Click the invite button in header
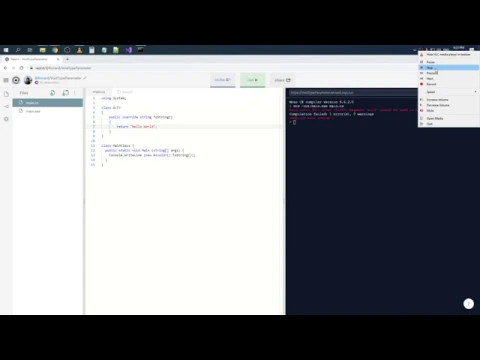Screen dimensions: 480x360 coord(223,80)
